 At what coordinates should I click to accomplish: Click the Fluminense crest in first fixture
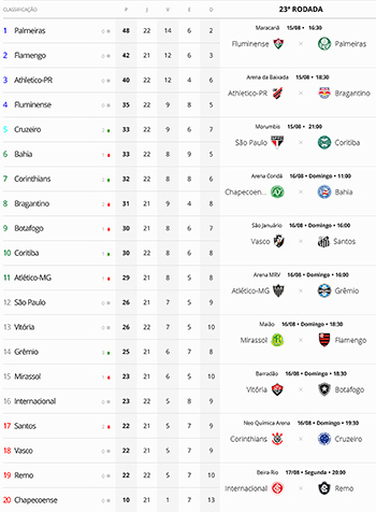point(278,44)
